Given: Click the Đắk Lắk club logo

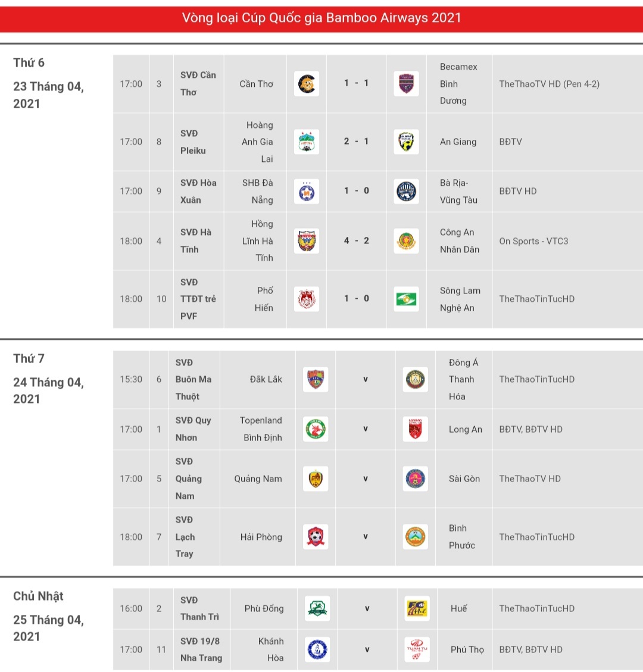Looking at the screenshot, I should 316,379.
